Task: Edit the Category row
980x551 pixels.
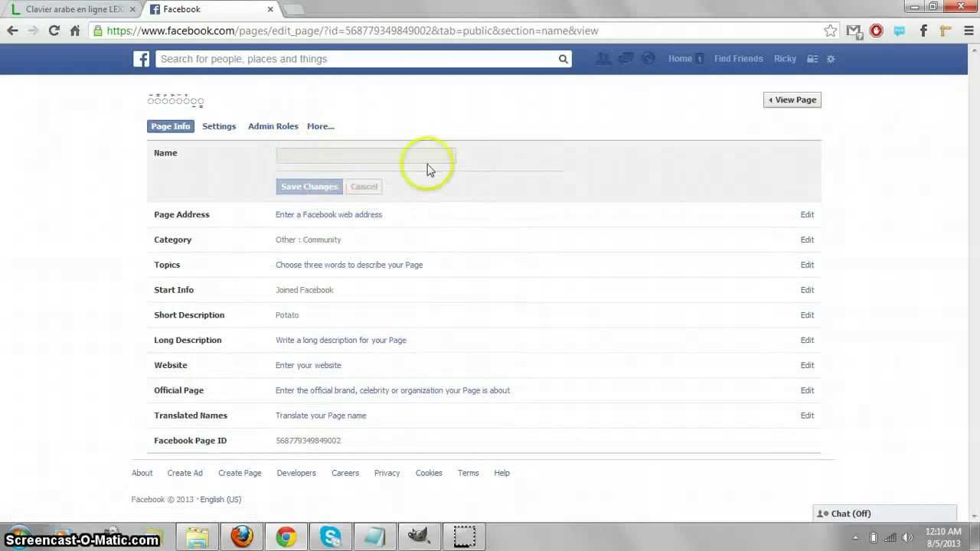Action: (807, 240)
